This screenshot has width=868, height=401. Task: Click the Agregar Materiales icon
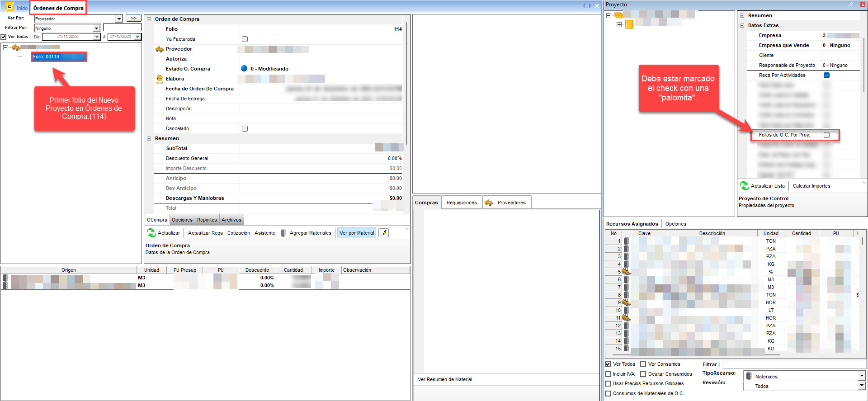click(x=283, y=233)
